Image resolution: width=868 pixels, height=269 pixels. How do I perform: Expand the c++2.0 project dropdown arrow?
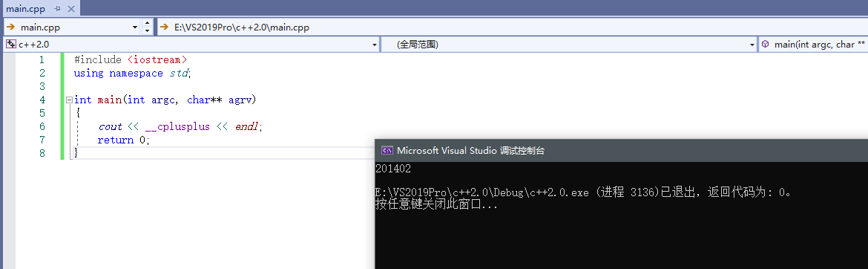click(x=375, y=45)
